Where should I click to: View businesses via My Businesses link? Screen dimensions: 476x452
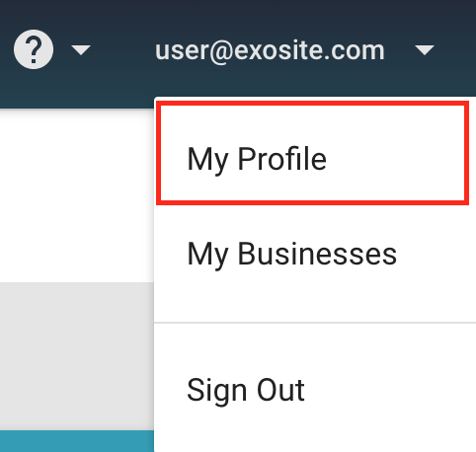(x=291, y=254)
